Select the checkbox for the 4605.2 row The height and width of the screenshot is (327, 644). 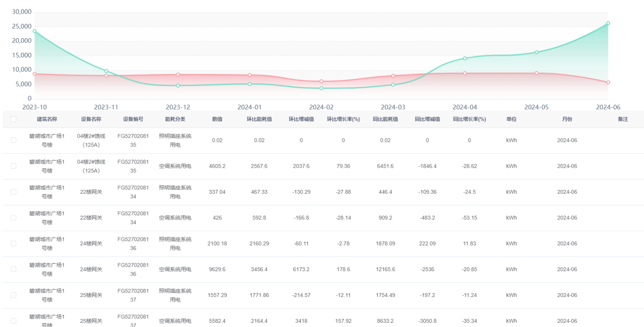[x=13, y=166]
